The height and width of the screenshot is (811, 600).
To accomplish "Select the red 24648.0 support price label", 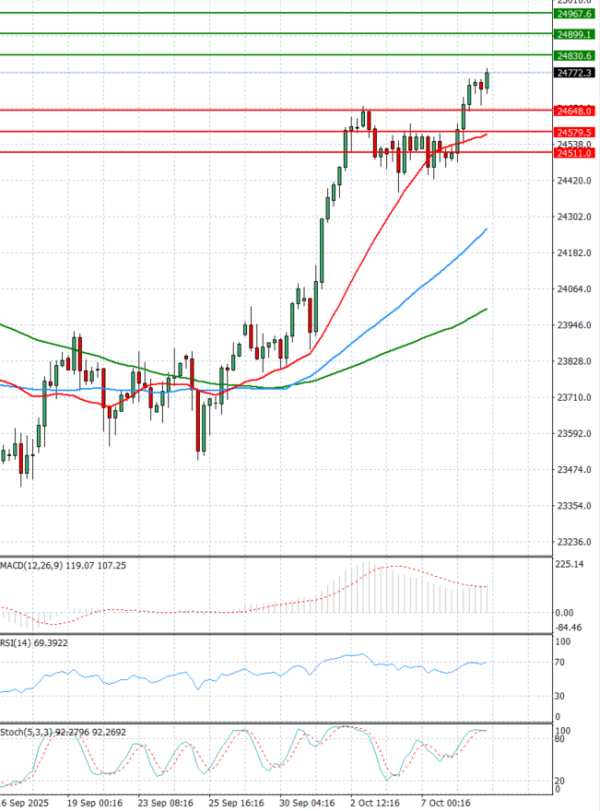I will 575,110.
